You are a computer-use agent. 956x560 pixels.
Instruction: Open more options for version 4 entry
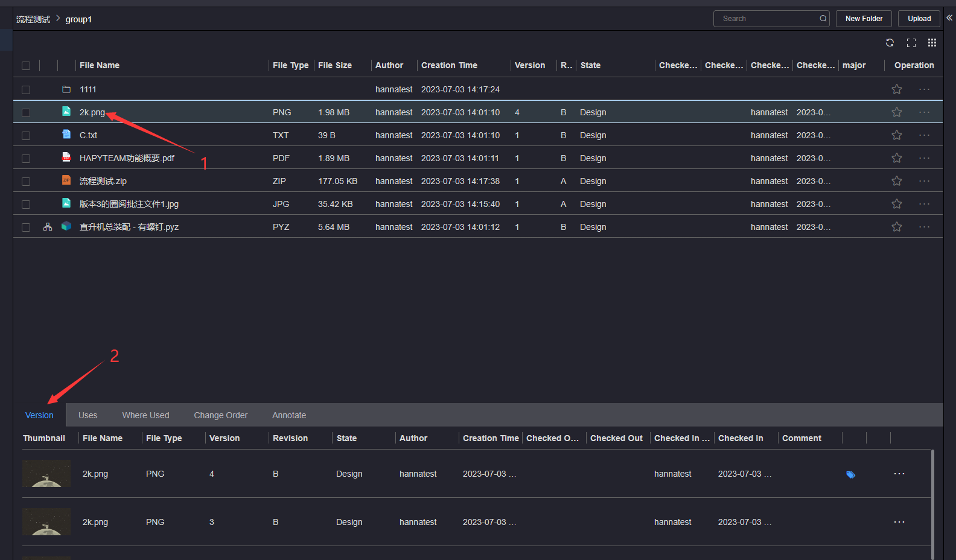899,474
